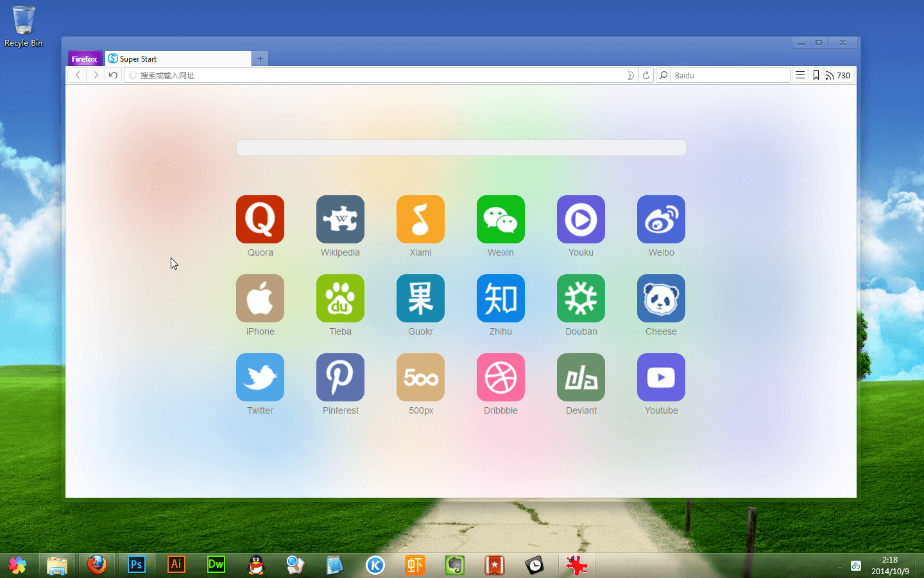Image resolution: width=924 pixels, height=578 pixels.
Task: Open the Weixin chat icon
Action: [501, 219]
